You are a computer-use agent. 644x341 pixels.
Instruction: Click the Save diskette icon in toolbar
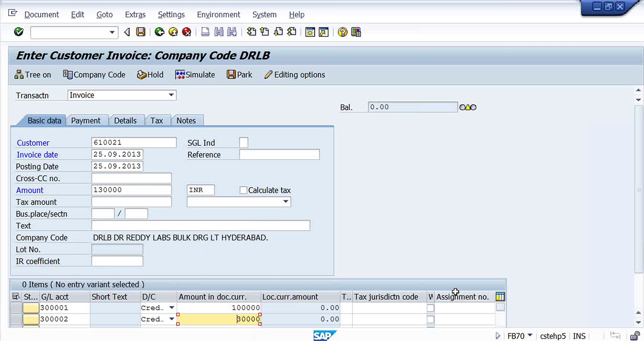pyautogui.click(x=141, y=32)
